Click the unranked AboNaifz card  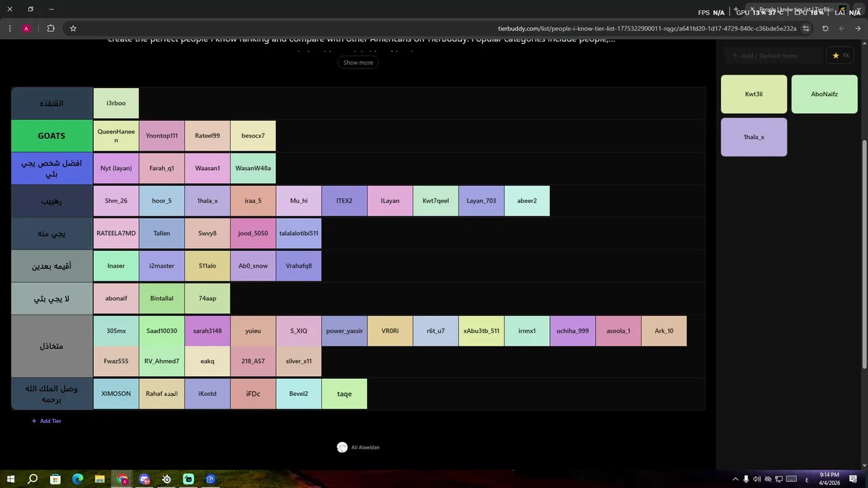pyautogui.click(x=825, y=94)
